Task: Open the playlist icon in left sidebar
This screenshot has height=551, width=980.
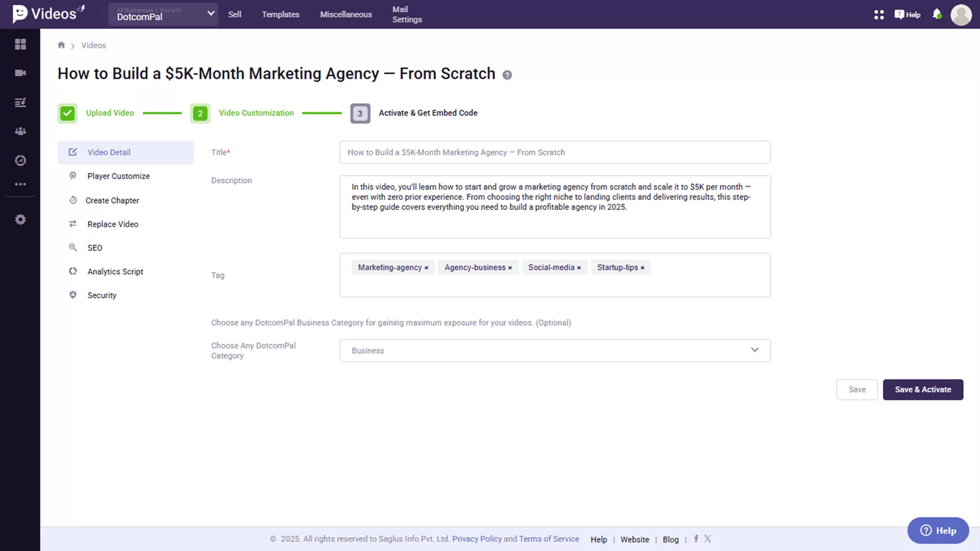Action: coord(20,102)
